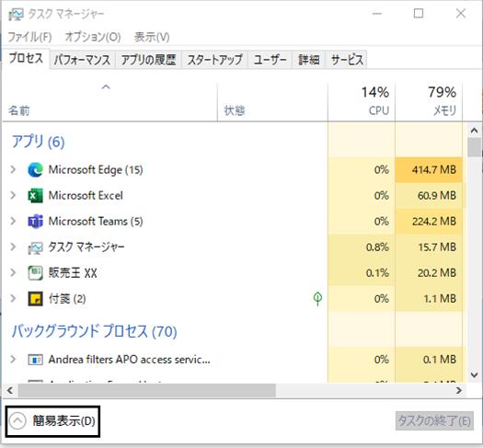Expand the Andrea filters APO access service row
The height and width of the screenshot is (448, 483).
tap(13, 360)
